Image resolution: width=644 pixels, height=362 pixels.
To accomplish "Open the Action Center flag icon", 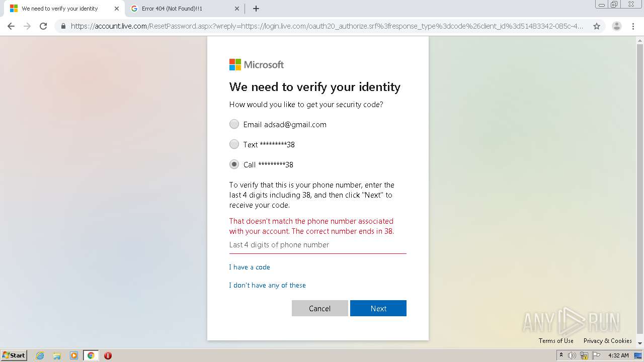I will (x=596, y=355).
